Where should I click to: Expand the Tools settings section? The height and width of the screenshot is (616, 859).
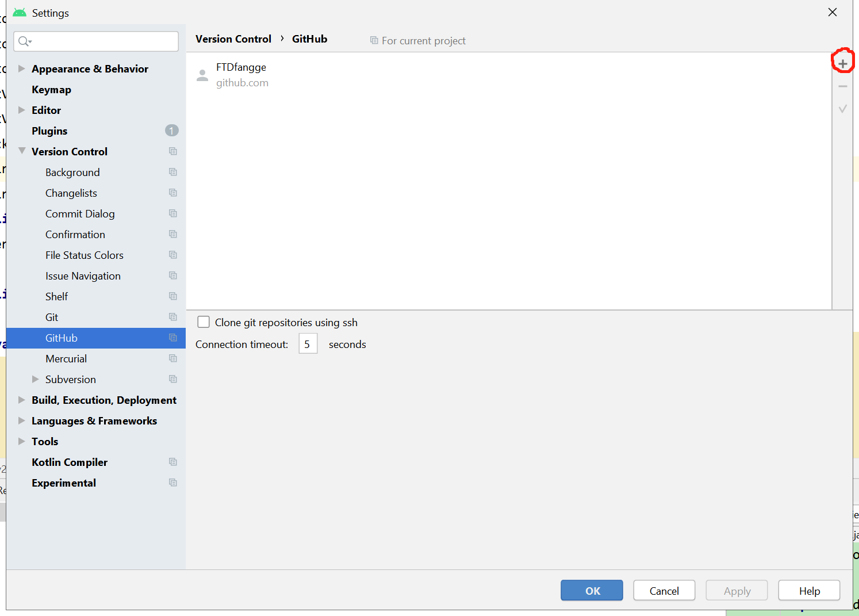pos(22,441)
